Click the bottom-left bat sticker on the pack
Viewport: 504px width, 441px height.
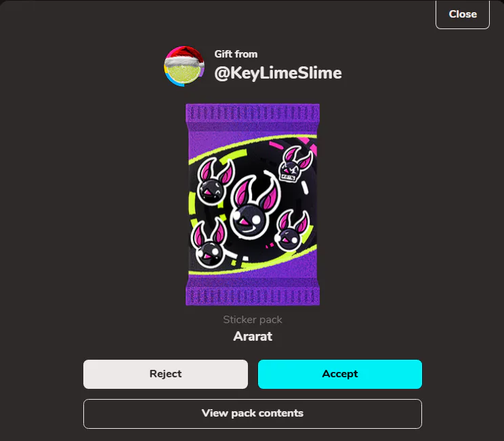(x=209, y=243)
